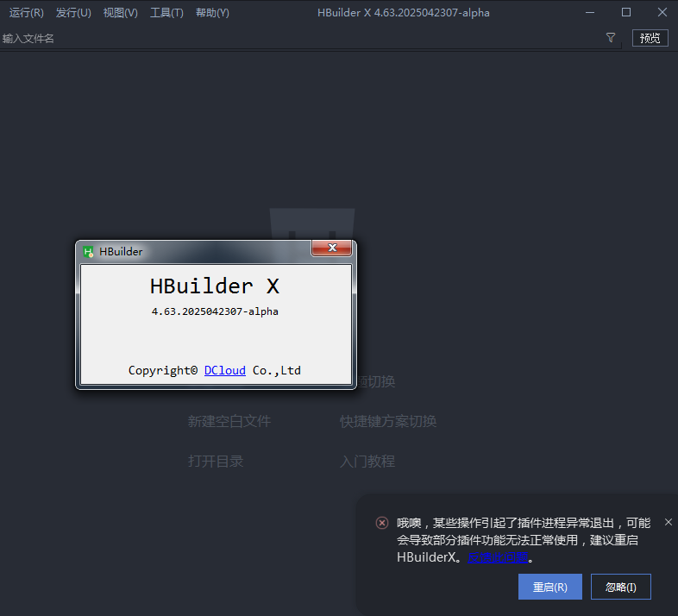Click 入门教程 shortcut

pyautogui.click(x=367, y=461)
